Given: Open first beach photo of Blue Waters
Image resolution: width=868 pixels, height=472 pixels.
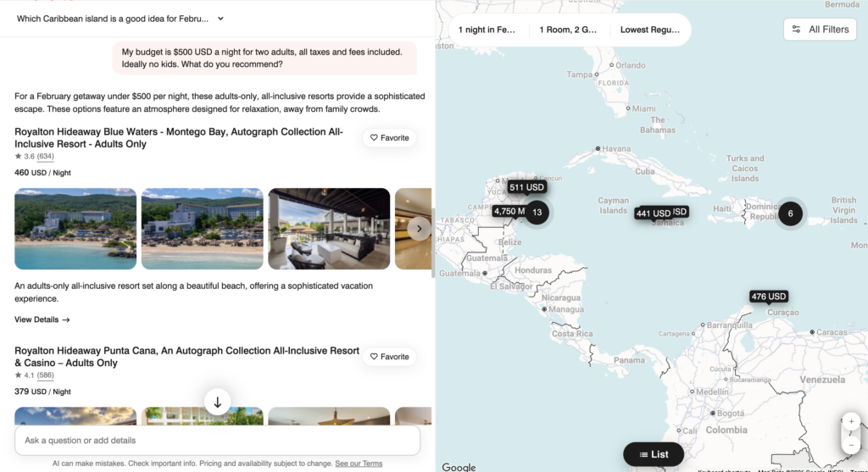Looking at the screenshot, I should tap(75, 229).
